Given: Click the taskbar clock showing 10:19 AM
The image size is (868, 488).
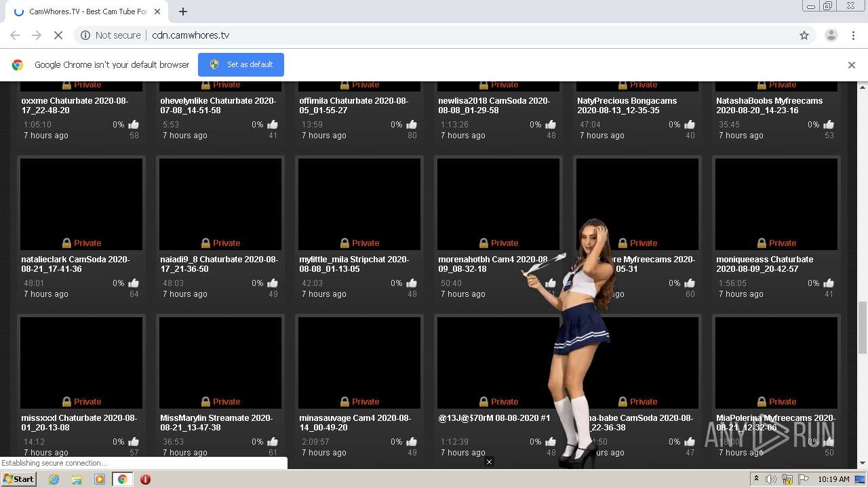Looking at the screenshot, I should tap(833, 479).
